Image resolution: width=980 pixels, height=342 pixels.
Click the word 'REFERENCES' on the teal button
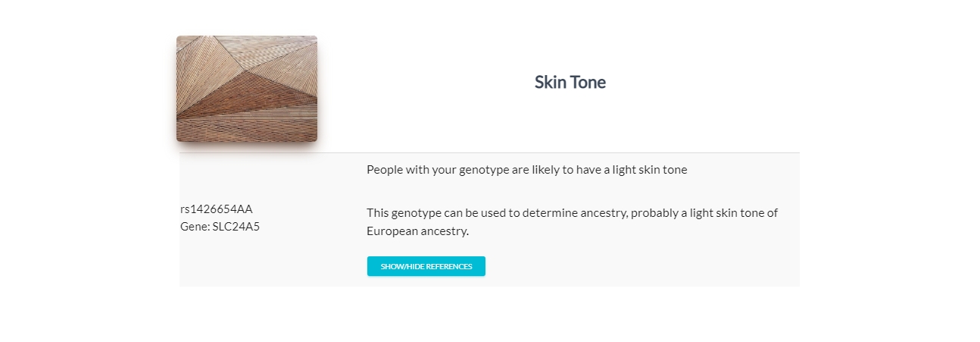coord(449,267)
